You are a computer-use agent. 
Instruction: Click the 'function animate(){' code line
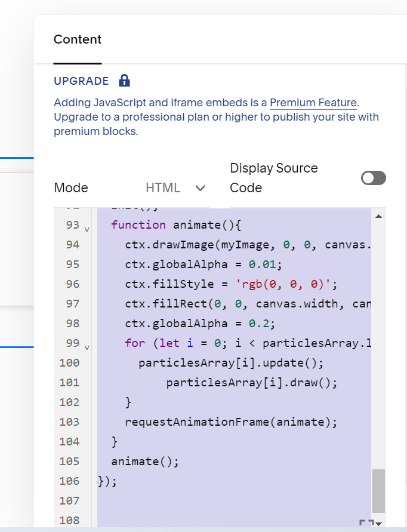click(176, 225)
